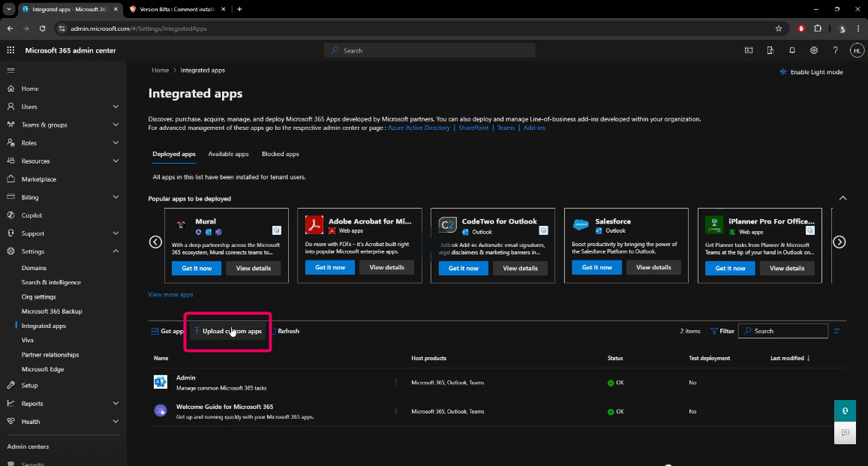The image size is (868, 466).
Task: Open more options for Admin app row
Action: pyautogui.click(x=396, y=382)
